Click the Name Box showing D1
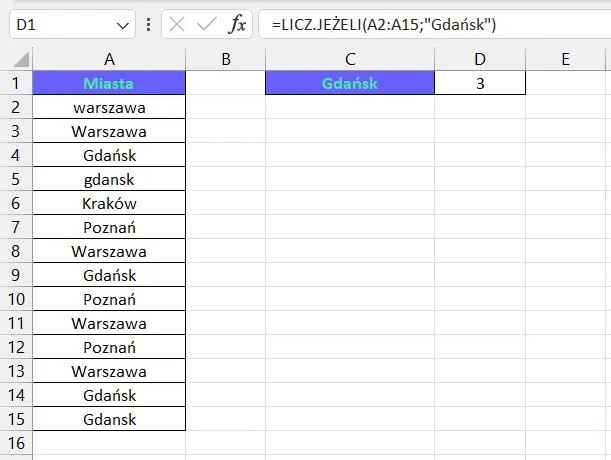 (x=60, y=24)
